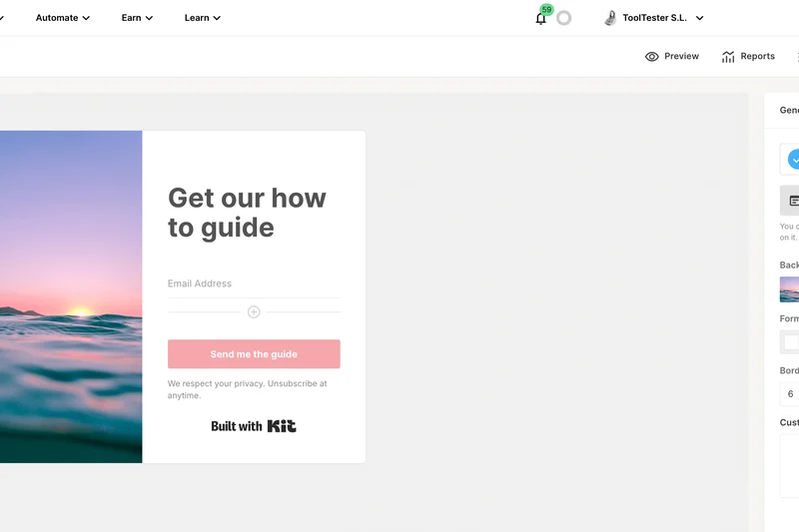The image size is (799, 532).
Task: Click the Reports chart icon
Action: point(728,57)
